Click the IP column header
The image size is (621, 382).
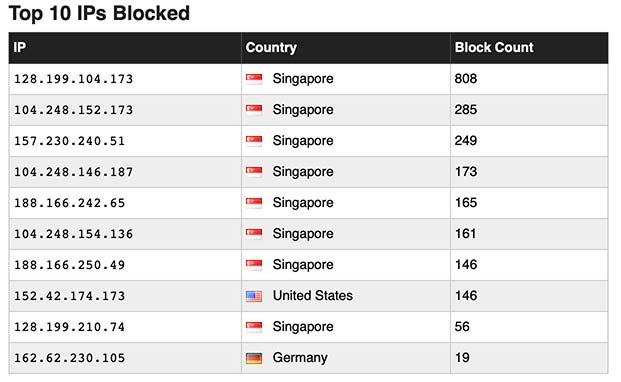(20, 48)
